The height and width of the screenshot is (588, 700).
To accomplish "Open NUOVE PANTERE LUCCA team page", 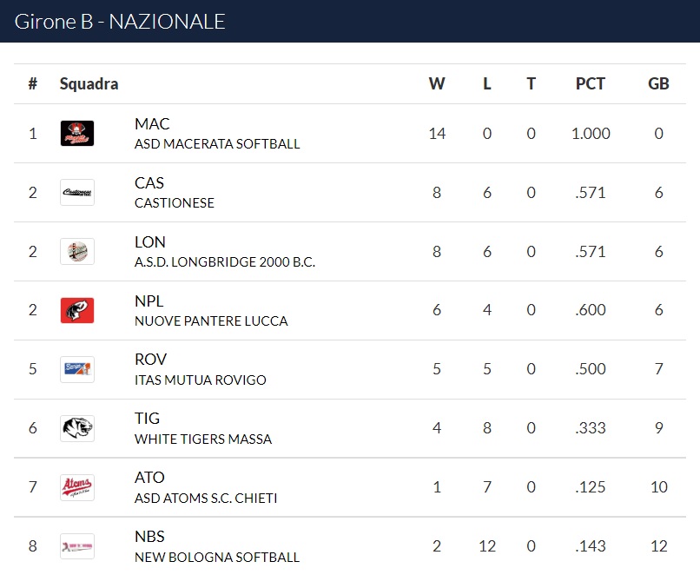I will (x=211, y=320).
